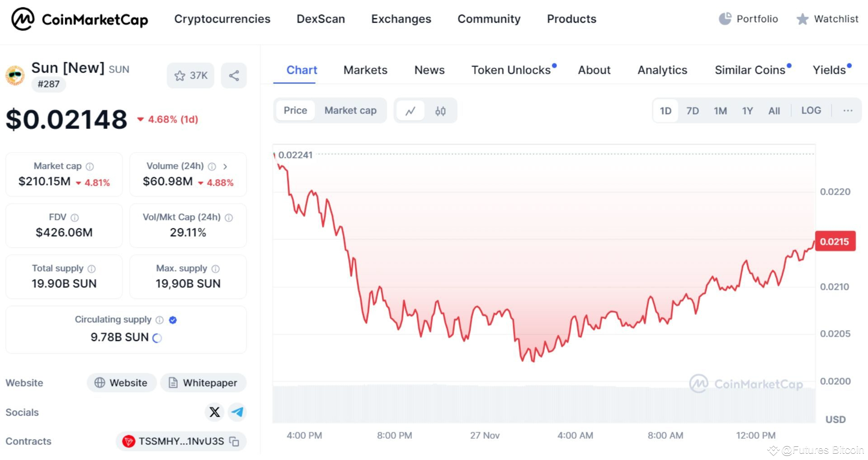The width and height of the screenshot is (868, 460).
Task: Click the 0.02241 opening price marker
Action: point(295,155)
